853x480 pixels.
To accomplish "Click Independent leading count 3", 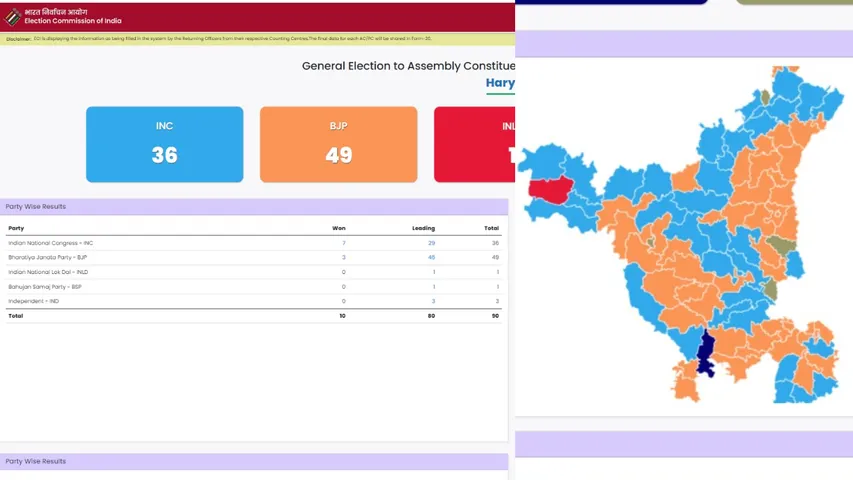I will (x=434, y=301).
